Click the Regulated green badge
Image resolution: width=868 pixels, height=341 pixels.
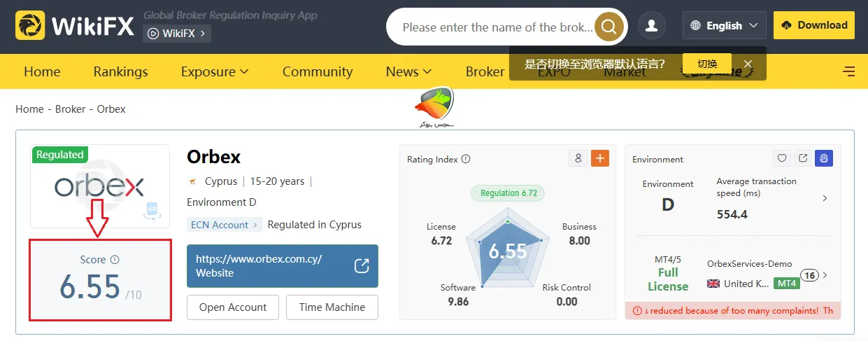(60, 155)
